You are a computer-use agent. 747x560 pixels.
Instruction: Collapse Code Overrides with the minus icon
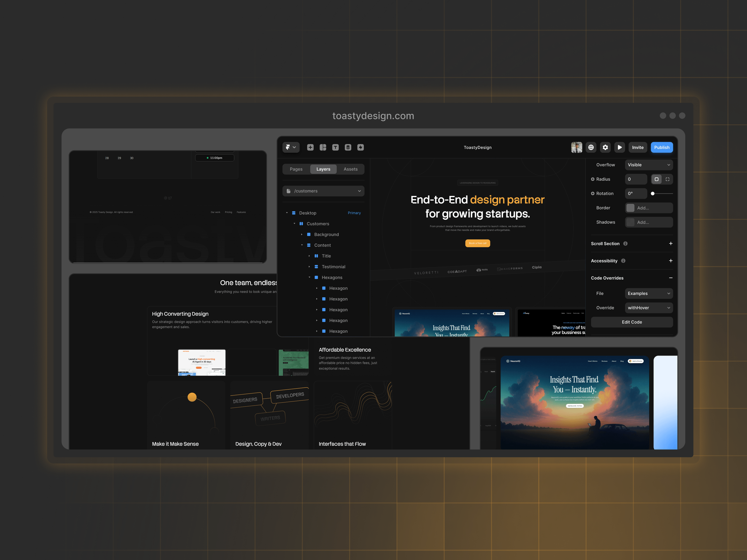tap(671, 278)
